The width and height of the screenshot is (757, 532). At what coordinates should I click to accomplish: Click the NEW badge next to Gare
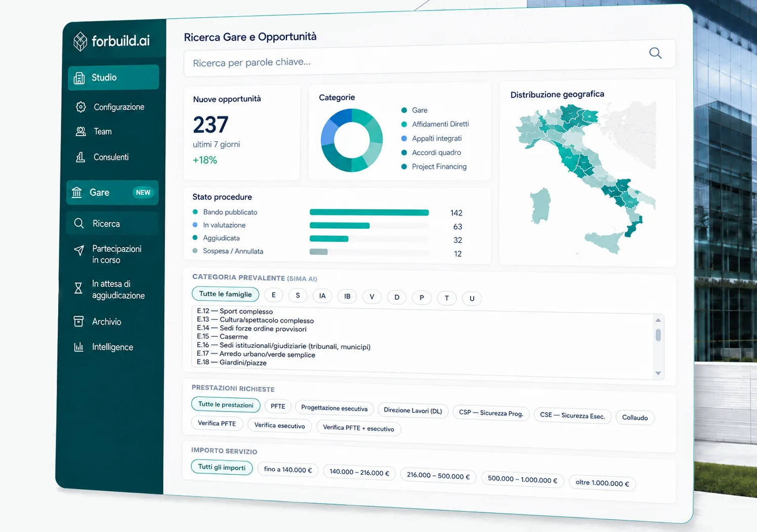point(143,192)
